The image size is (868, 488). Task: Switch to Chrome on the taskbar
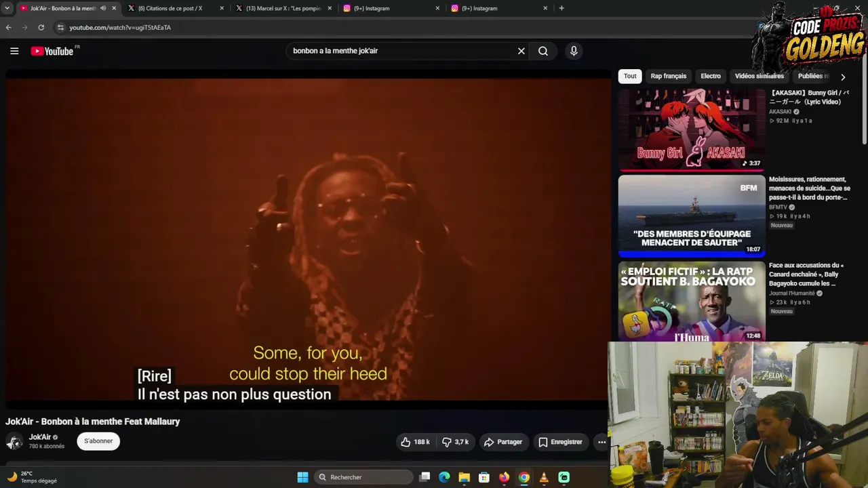tap(524, 477)
